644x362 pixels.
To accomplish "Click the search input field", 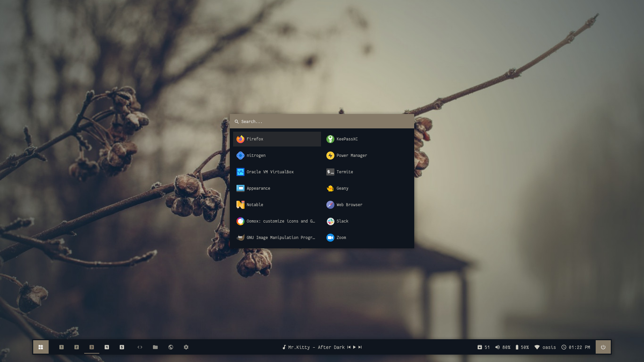I will coord(322,121).
